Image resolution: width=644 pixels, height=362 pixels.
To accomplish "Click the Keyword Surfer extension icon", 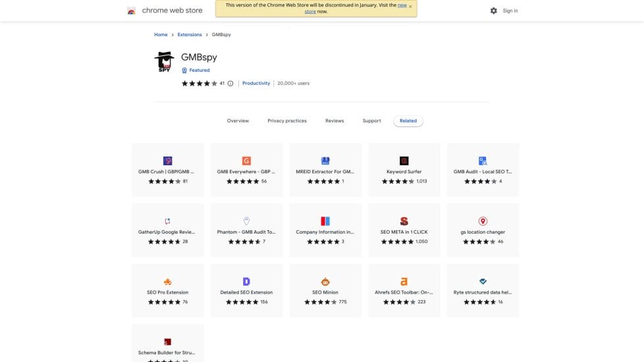I will (x=404, y=161).
